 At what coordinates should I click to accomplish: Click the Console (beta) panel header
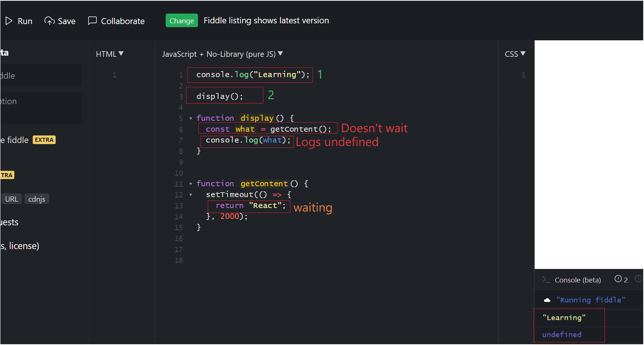click(x=578, y=280)
